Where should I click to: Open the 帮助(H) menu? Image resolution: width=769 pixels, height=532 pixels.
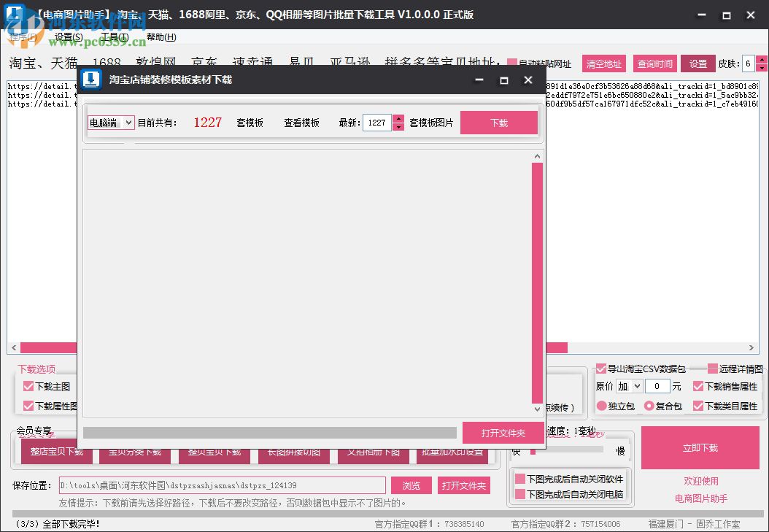point(162,36)
